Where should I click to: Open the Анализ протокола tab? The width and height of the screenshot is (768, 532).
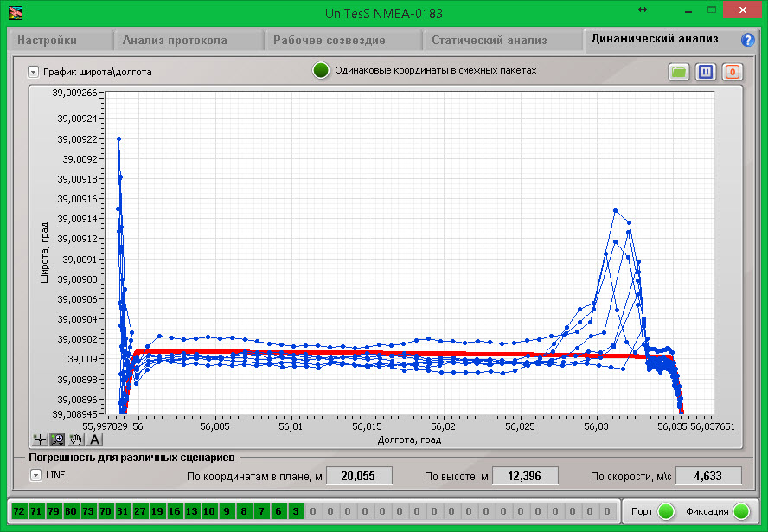[175, 40]
